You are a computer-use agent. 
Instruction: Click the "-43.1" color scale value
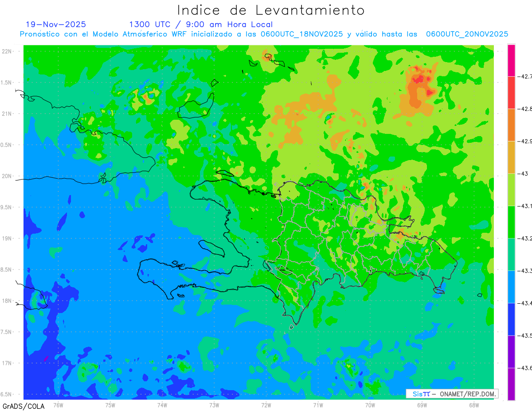click(525, 206)
